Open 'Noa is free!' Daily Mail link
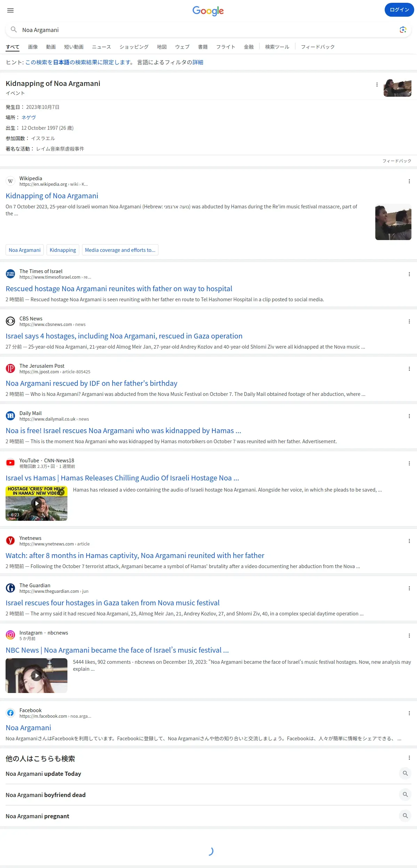The width and height of the screenshot is (417, 868). 123,431
